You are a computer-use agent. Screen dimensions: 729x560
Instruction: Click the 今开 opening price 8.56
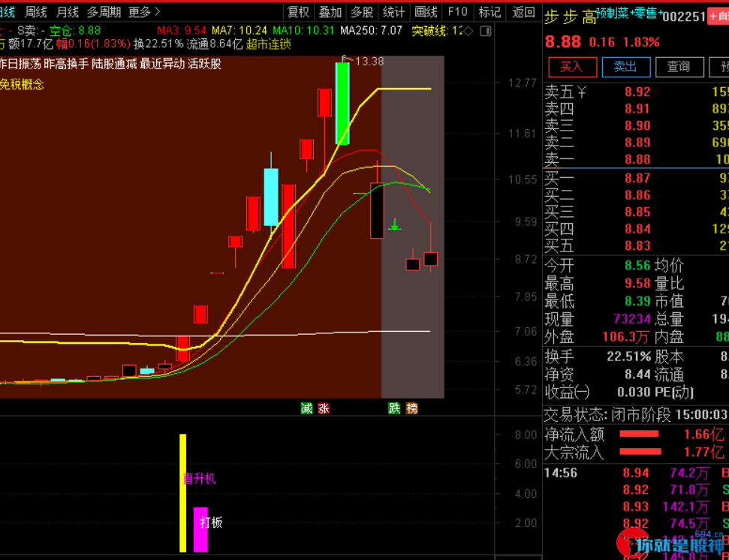637,265
